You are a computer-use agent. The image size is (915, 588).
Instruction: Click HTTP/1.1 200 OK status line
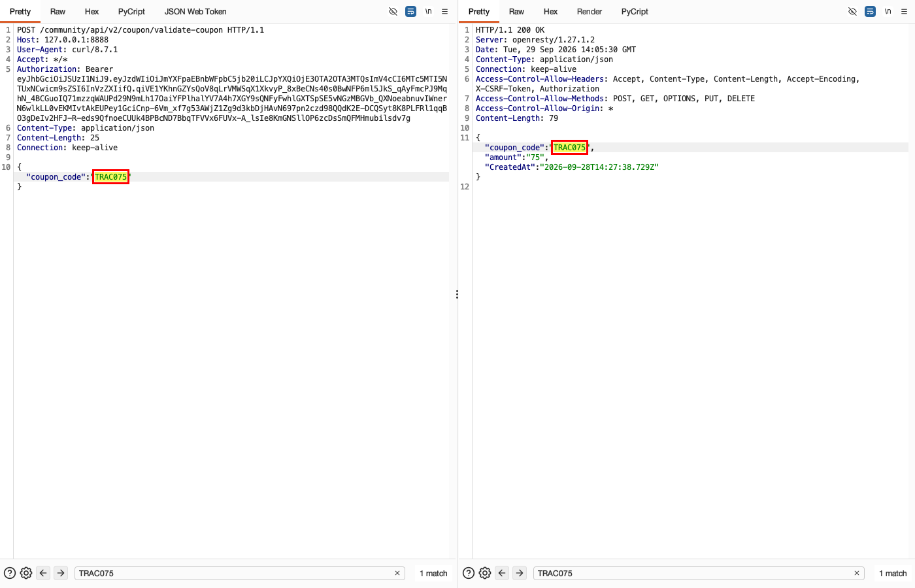click(x=510, y=30)
